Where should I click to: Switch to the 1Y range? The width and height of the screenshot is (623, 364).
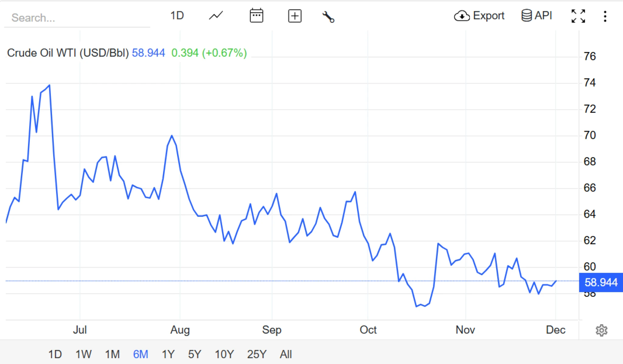tap(168, 354)
